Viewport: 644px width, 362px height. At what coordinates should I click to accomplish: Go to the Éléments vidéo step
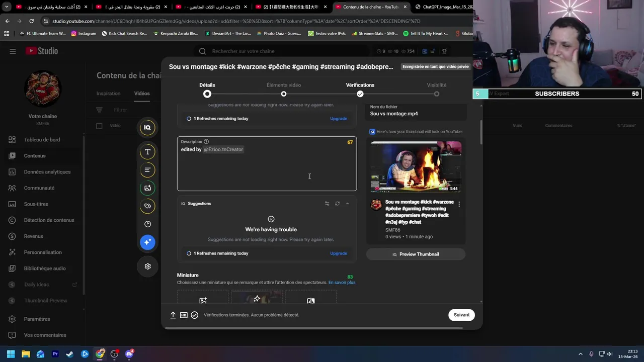click(x=284, y=89)
